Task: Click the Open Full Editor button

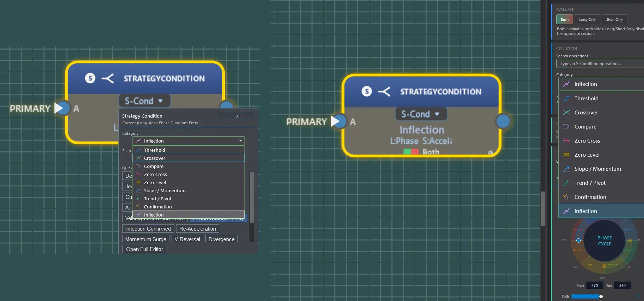Action: pos(144,249)
